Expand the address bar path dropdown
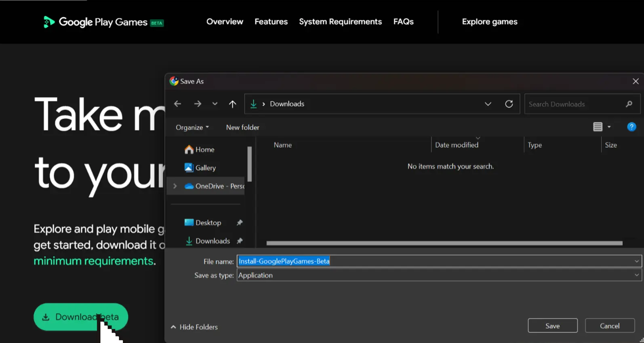Image resolution: width=644 pixels, height=343 pixels. tap(488, 104)
